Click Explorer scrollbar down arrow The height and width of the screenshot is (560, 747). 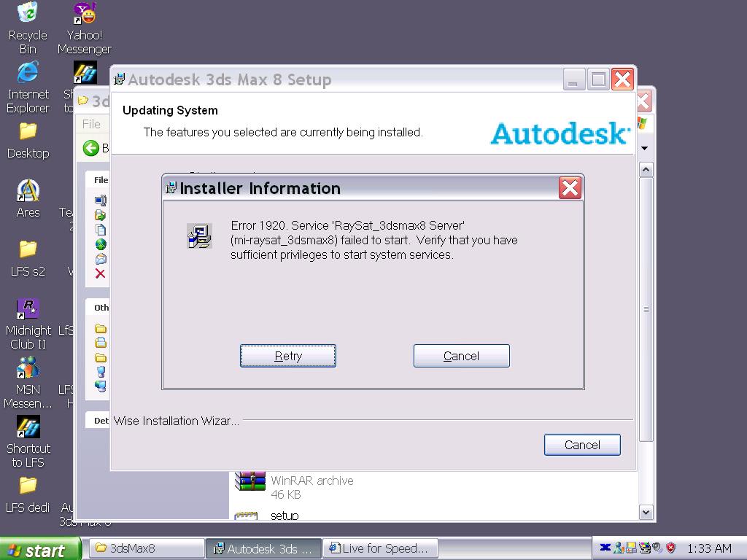tap(646, 513)
